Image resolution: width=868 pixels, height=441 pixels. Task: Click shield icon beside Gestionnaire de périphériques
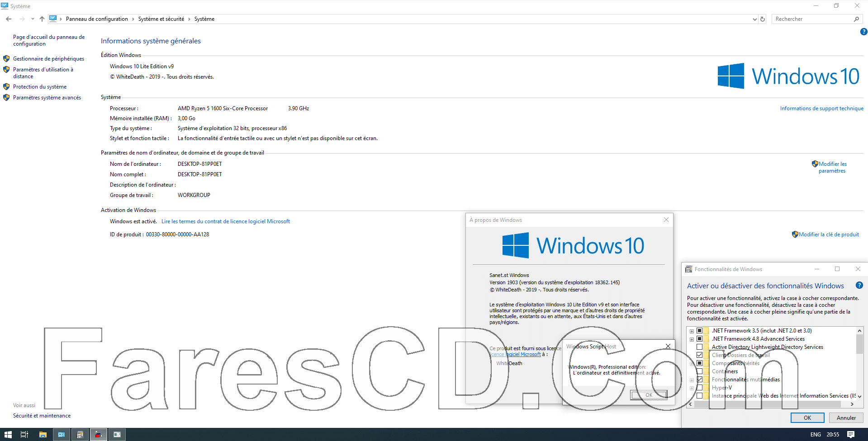[x=6, y=59]
